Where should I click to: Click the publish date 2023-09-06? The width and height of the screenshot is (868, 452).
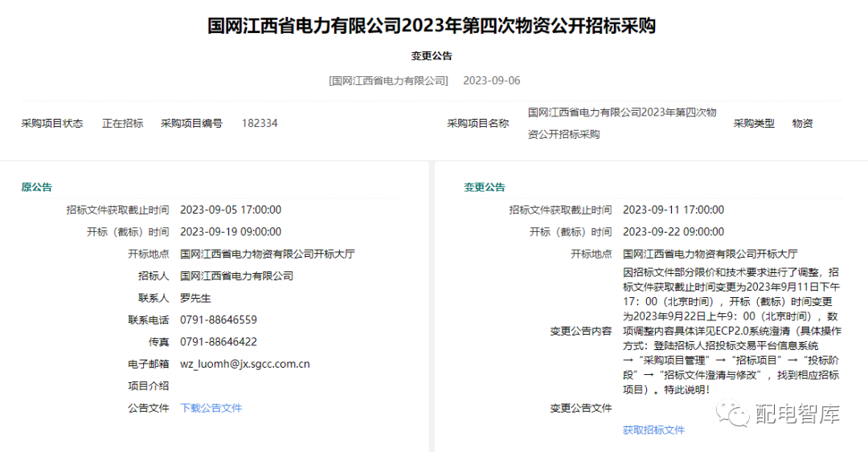coord(492,81)
